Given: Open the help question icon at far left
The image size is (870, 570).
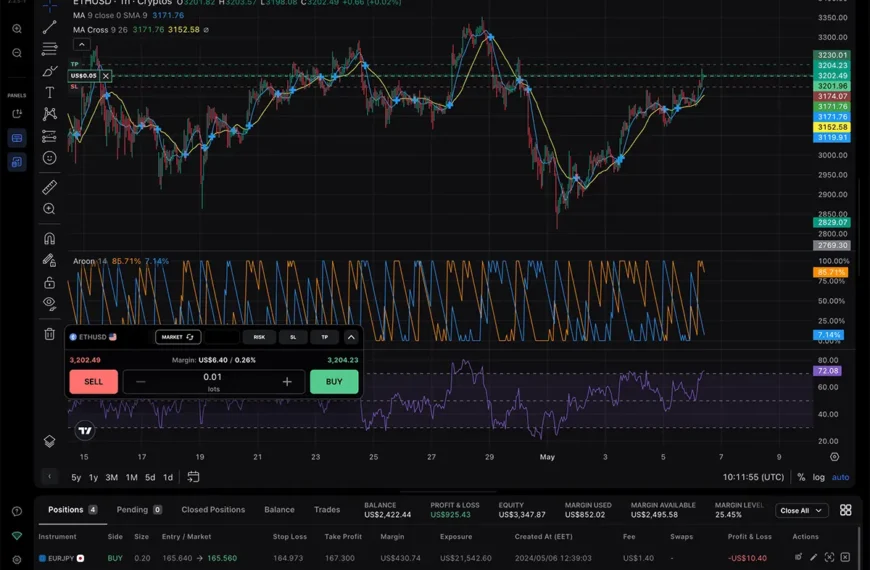Looking at the screenshot, I should point(17,511).
